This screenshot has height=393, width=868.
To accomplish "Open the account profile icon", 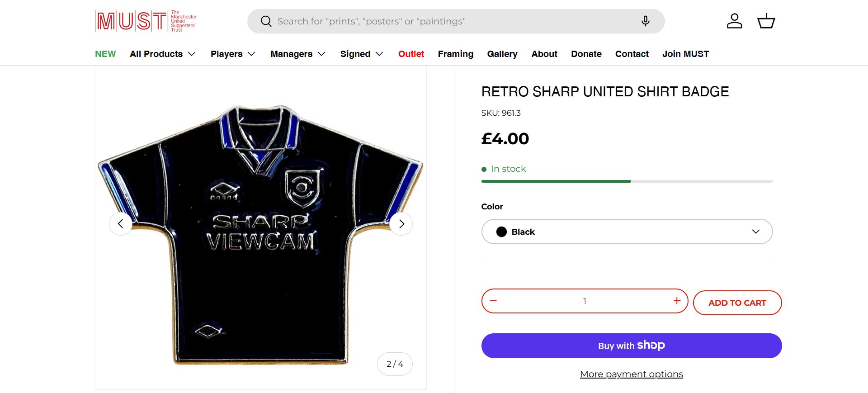I will tap(734, 21).
